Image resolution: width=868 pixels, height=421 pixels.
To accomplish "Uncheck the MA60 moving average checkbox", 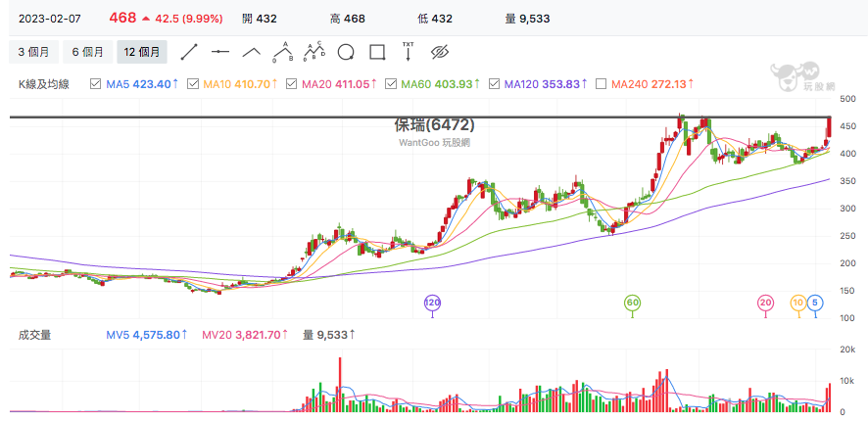I will click(391, 84).
